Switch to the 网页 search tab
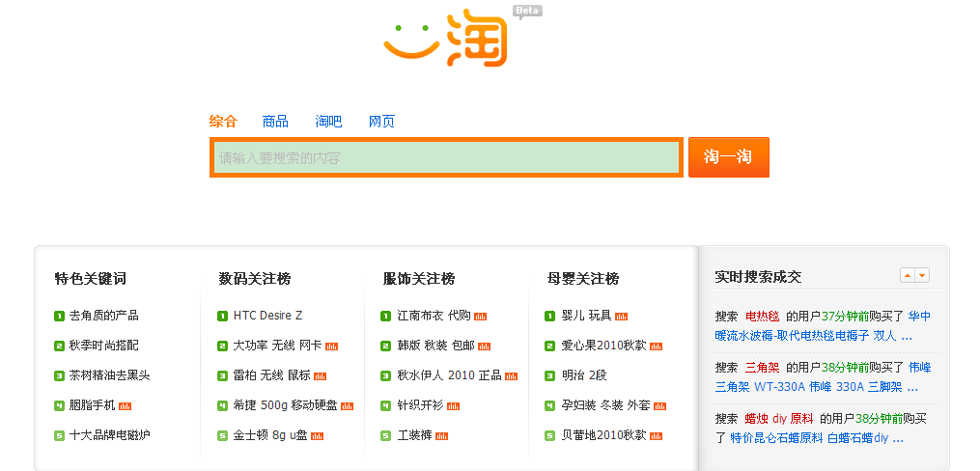The height and width of the screenshot is (471, 980). [381, 122]
